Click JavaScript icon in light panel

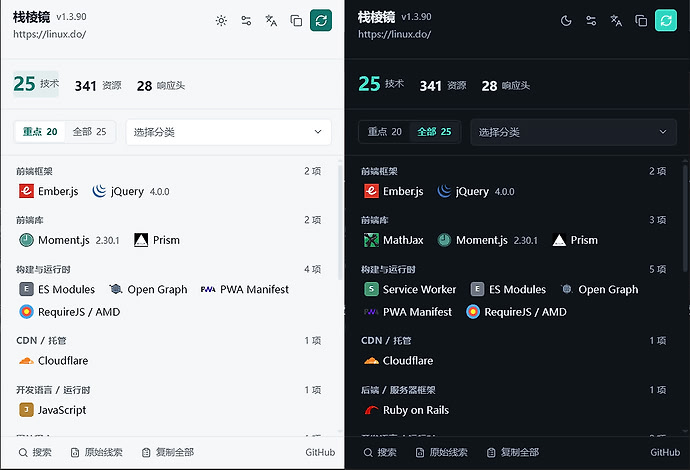[26, 410]
